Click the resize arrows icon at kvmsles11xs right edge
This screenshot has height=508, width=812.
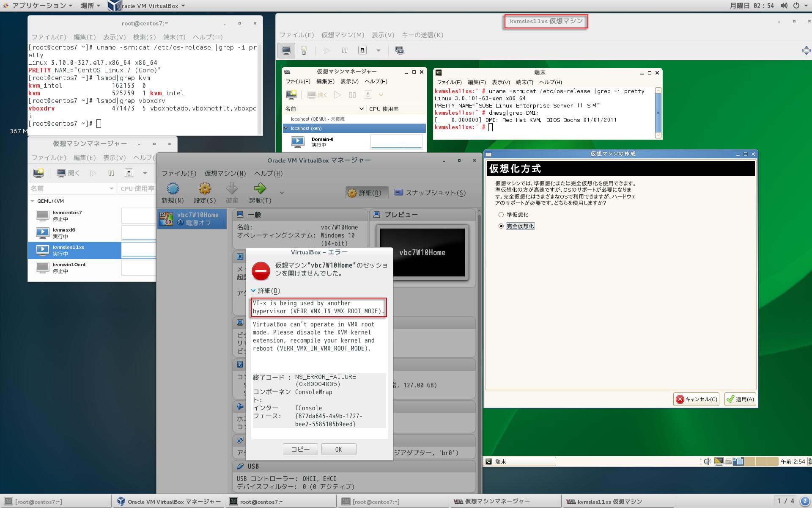[806, 51]
